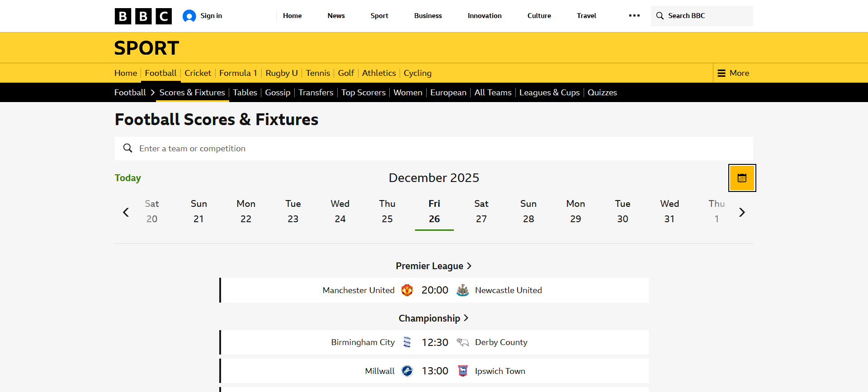The height and width of the screenshot is (392, 868).
Task: Click the Ipswich Town club crest
Action: point(462,371)
